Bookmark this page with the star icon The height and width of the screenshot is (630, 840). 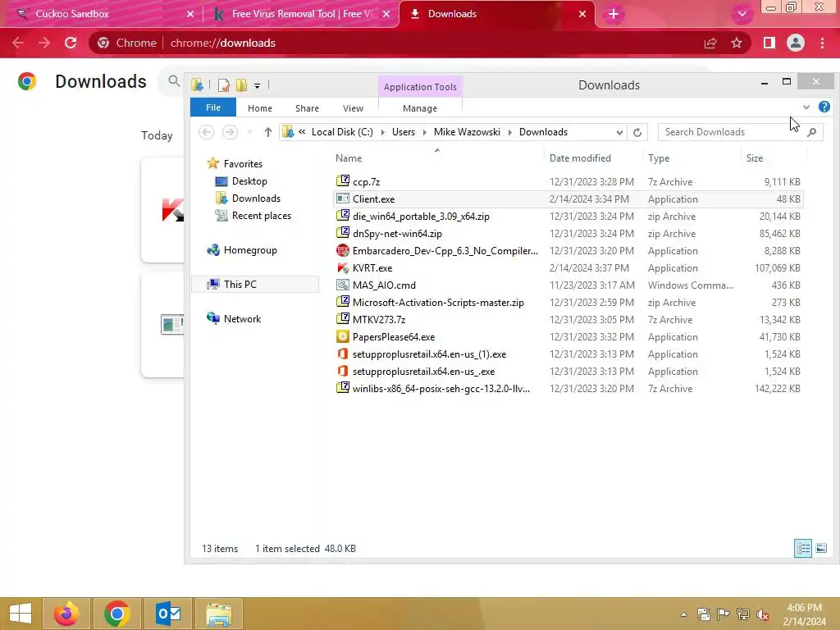[737, 43]
